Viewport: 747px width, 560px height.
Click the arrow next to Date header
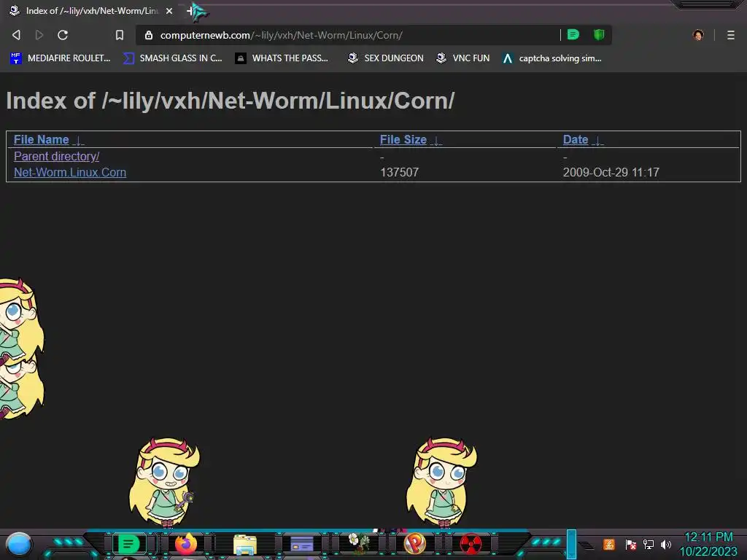pyautogui.click(x=598, y=141)
